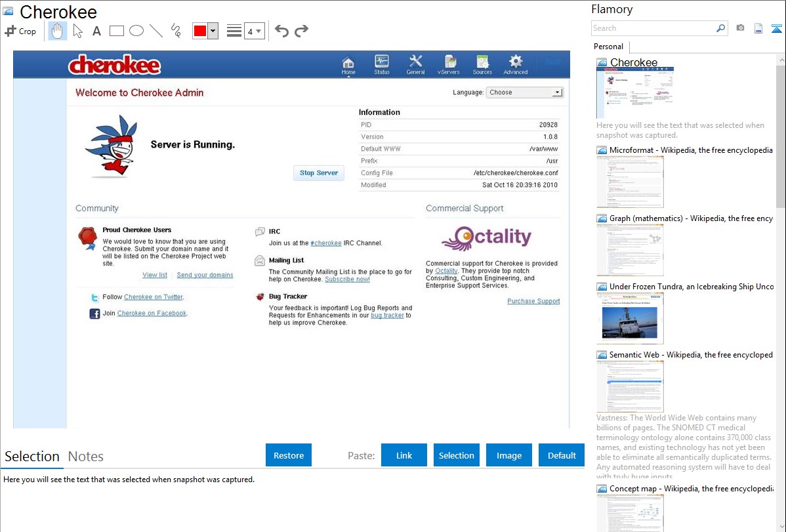Activate the hand pan tool
This screenshot has width=786, height=532.
[x=58, y=31]
